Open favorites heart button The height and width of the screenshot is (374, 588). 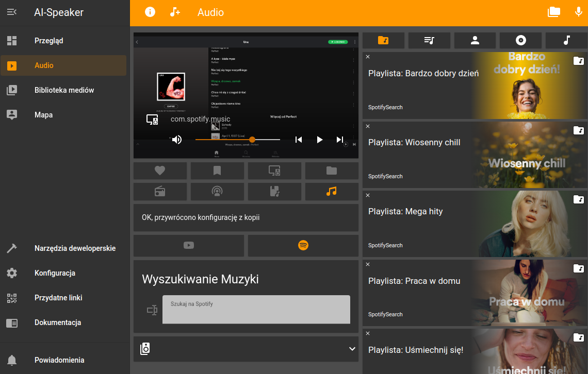160,171
